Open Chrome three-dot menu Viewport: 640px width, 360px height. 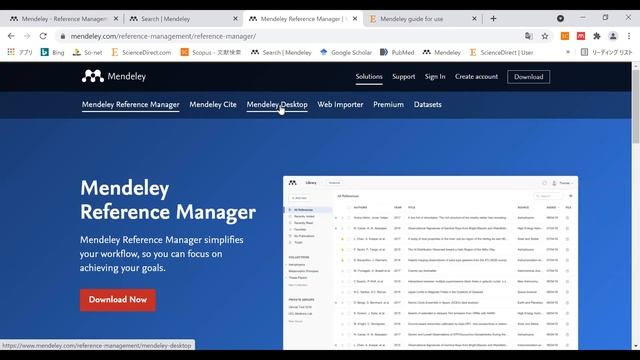coord(629,36)
